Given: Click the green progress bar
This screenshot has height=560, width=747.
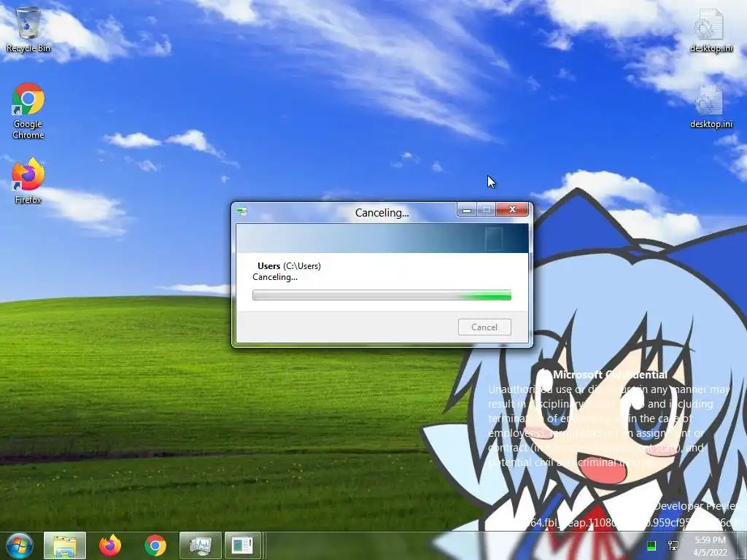Looking at the screenshot, I should (382, 295).
